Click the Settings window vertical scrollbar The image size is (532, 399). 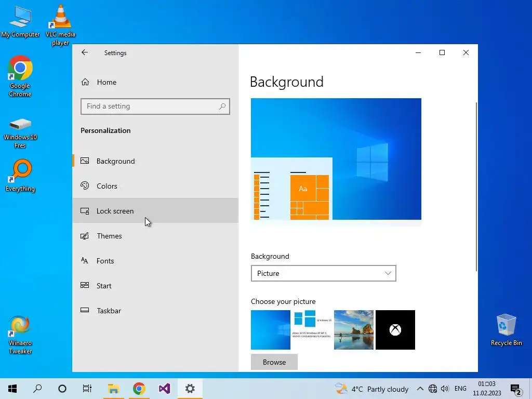point(476,187)
